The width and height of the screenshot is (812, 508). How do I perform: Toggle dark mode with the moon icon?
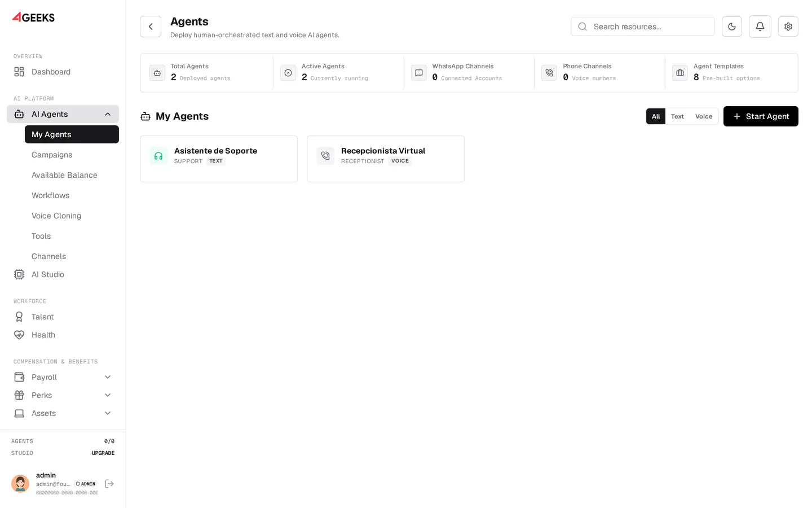tap(732, 27)
